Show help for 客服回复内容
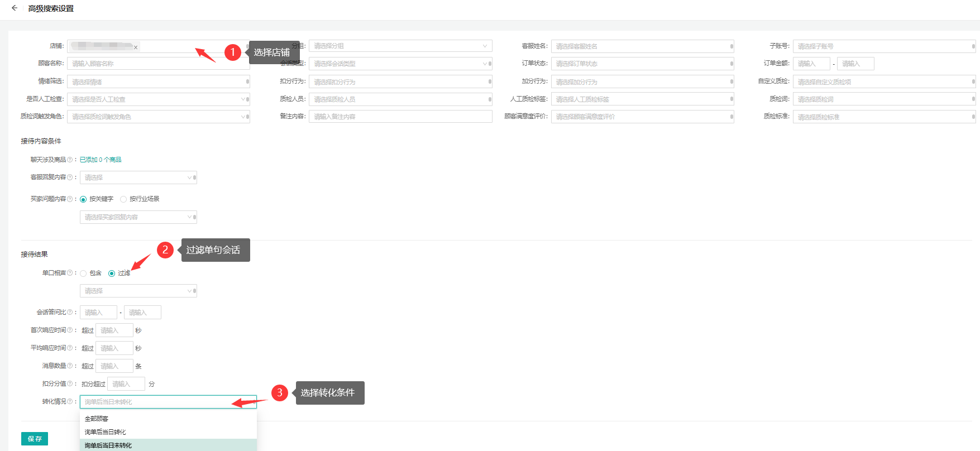This screenshot has width=980, height=451. point(70,177)
